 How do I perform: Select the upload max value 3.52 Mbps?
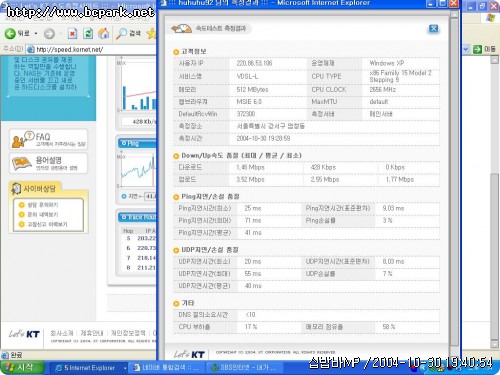(x=250, y=180)
